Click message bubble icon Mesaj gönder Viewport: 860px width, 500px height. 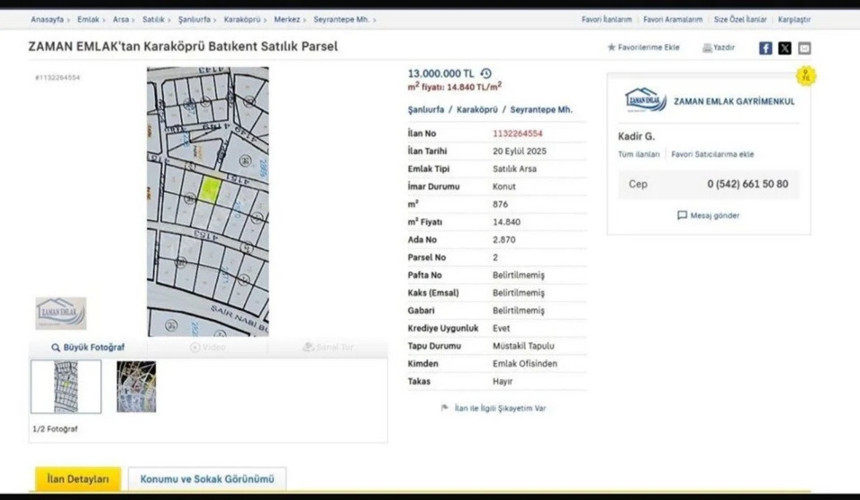pos(682,215)
